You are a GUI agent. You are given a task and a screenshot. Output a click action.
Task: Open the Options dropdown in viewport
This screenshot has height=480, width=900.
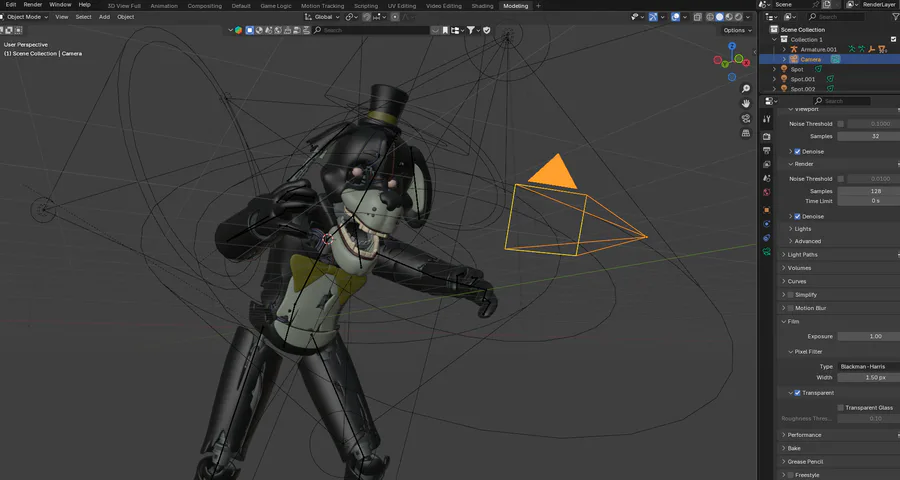[737, 30]
